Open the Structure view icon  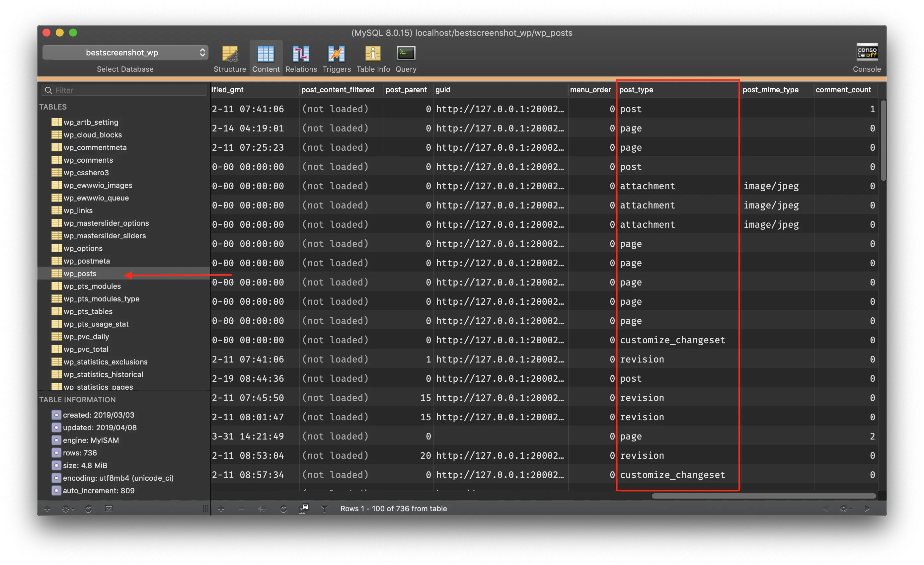pos(229,54)
